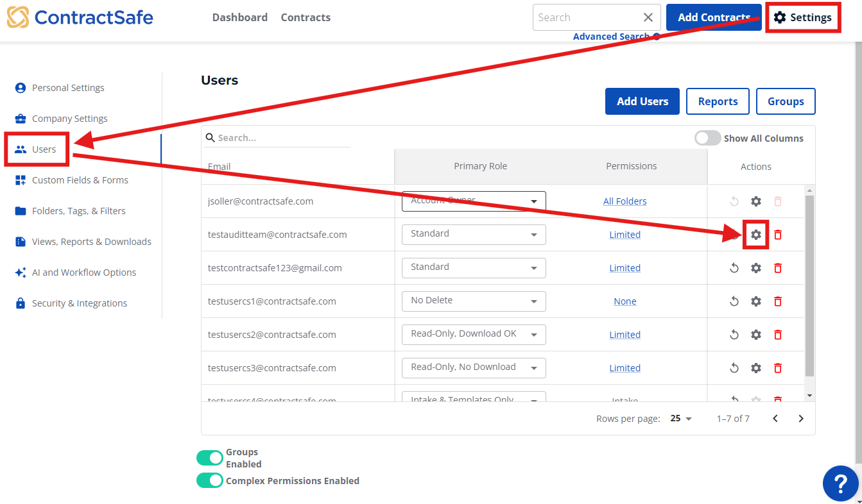Open the help question mark button

(841, 483)
